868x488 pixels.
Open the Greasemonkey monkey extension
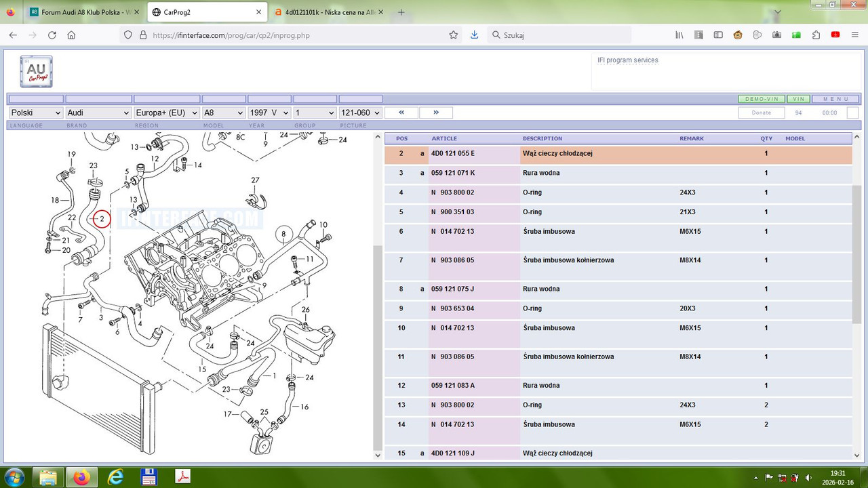[738, 35]
